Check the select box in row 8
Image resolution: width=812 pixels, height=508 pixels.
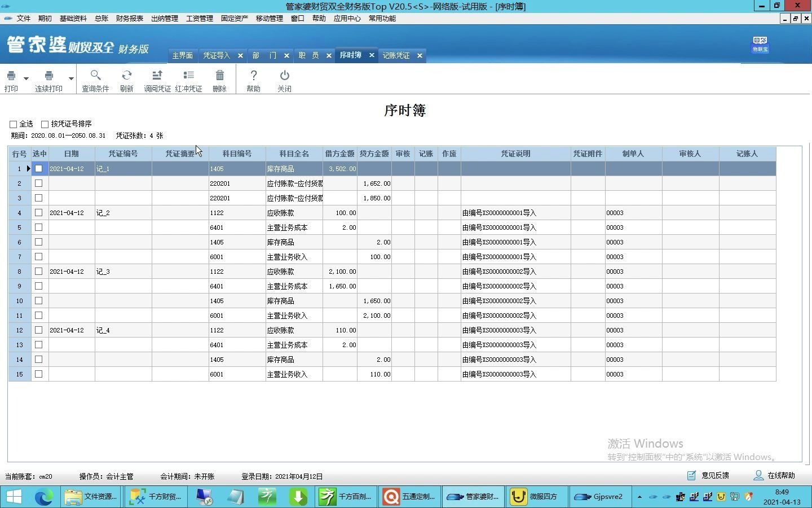click(x=39, y=271)
